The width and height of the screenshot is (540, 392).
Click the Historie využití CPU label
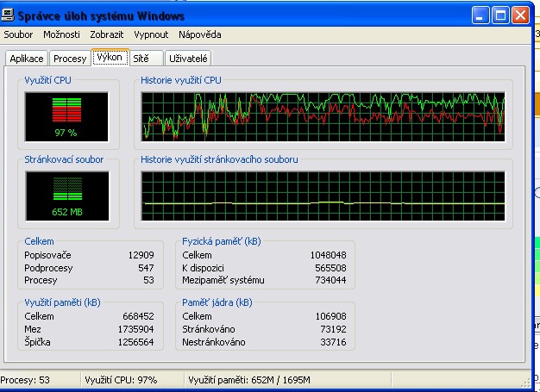(x=181, y=80)
